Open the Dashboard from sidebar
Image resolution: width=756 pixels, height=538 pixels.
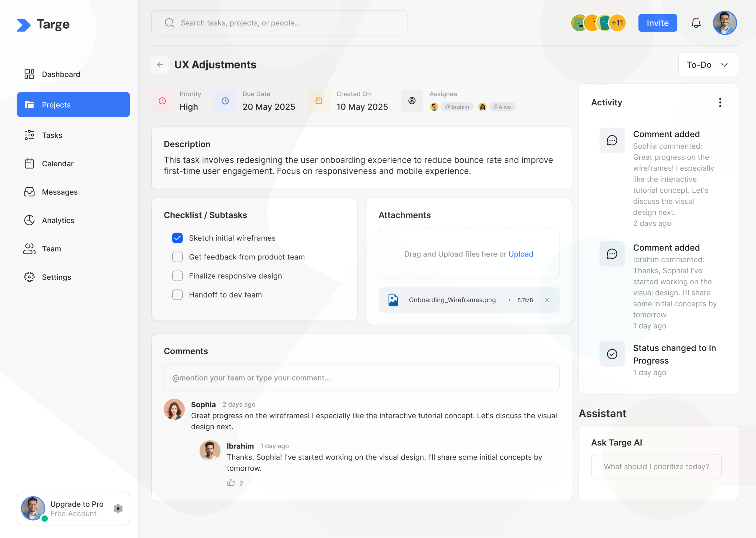click(61, 74)
